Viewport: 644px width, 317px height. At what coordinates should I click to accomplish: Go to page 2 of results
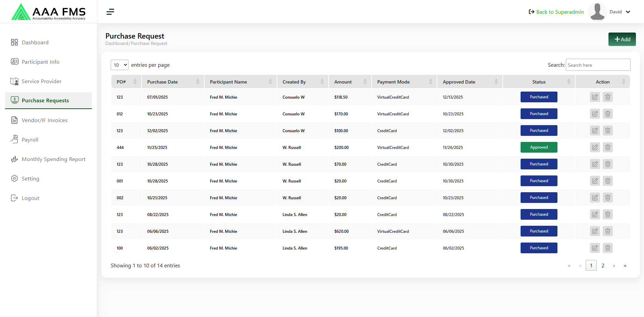(603, 266)
